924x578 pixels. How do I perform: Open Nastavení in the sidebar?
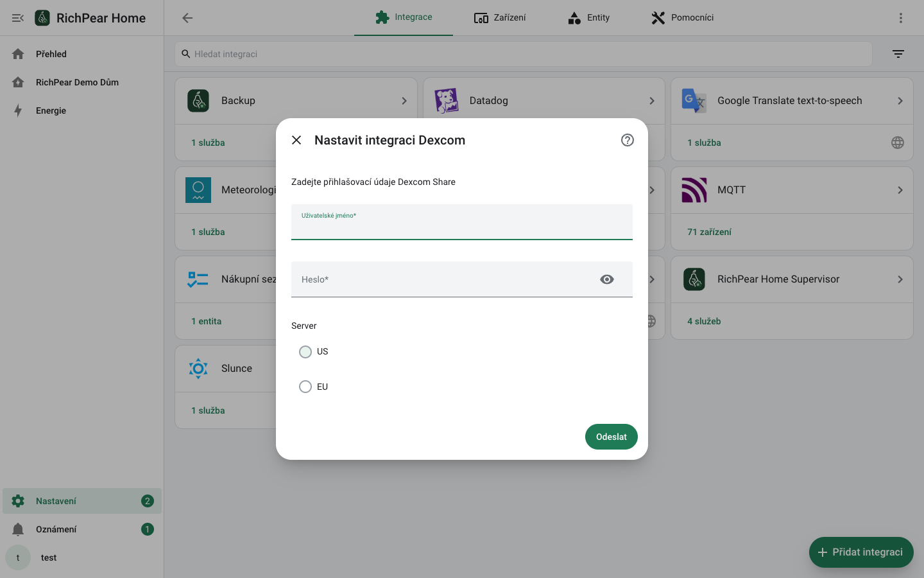pos(82,501)
